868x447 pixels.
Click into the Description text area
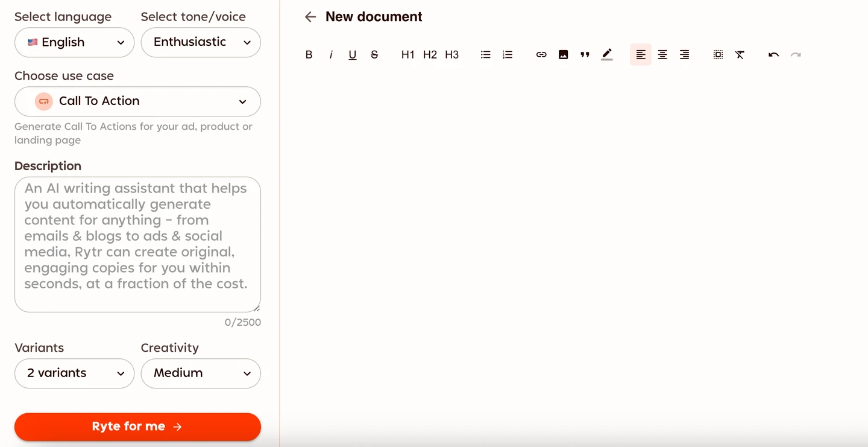coord(137,244)
